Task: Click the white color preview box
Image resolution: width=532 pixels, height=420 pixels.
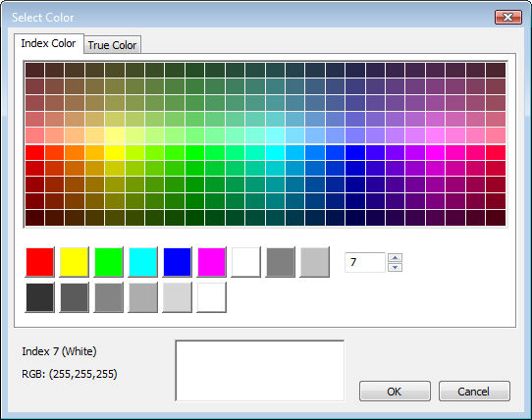Action: point(260,371)
